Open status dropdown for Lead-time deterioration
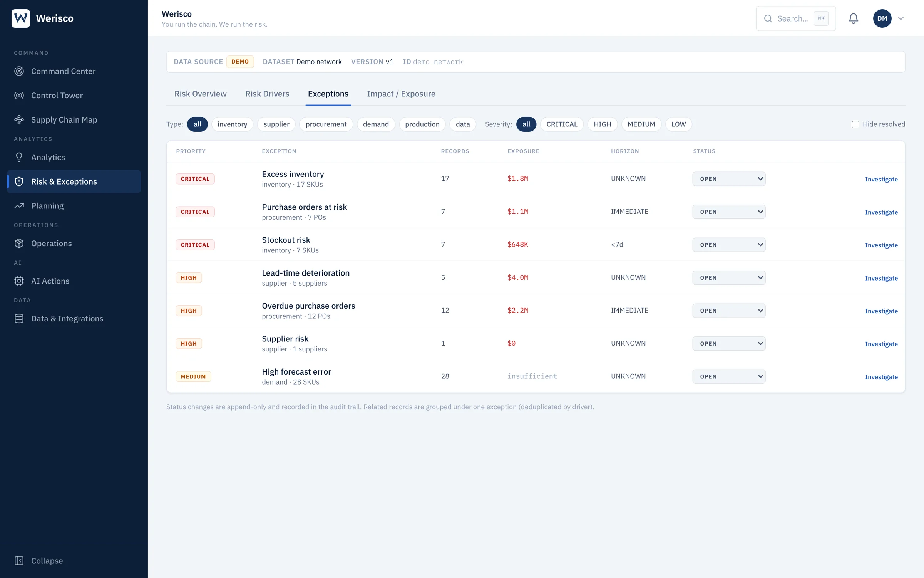The image size is (924, 578). [729, 278]
